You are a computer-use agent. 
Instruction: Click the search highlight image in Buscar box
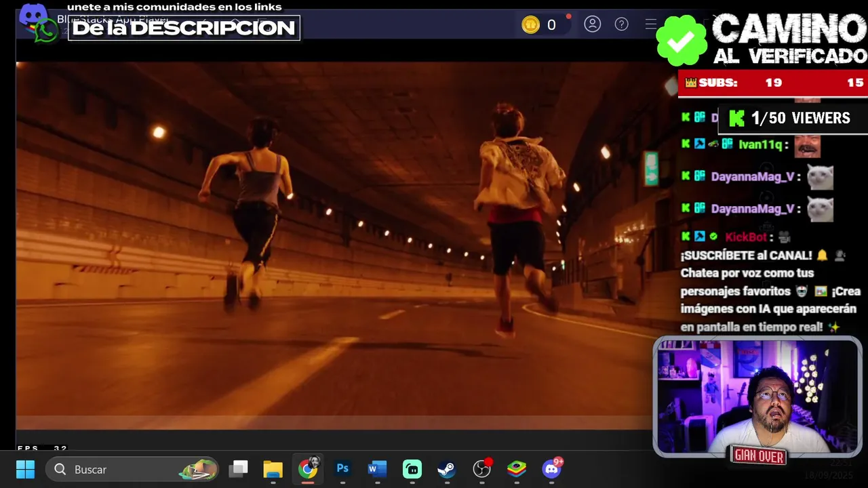198,469
